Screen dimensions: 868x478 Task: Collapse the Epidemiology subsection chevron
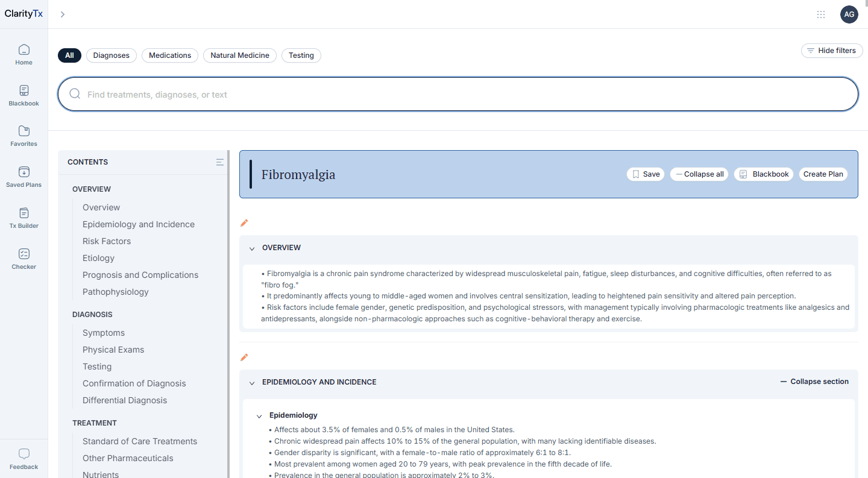pyautogui.click(x=259, y=415)
